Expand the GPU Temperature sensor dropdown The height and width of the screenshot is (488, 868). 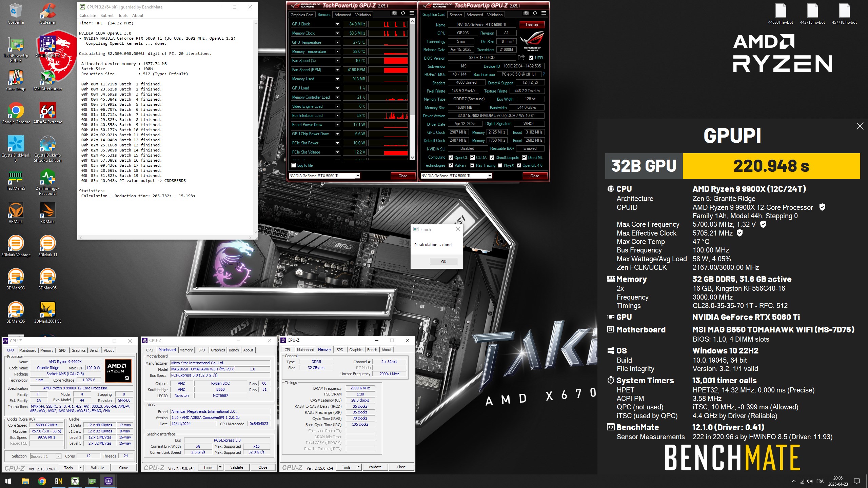(x=337, y=42)
